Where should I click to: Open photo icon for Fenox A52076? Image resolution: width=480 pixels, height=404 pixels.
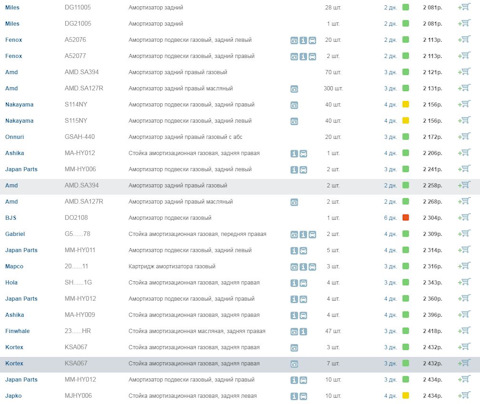(294, 40)
